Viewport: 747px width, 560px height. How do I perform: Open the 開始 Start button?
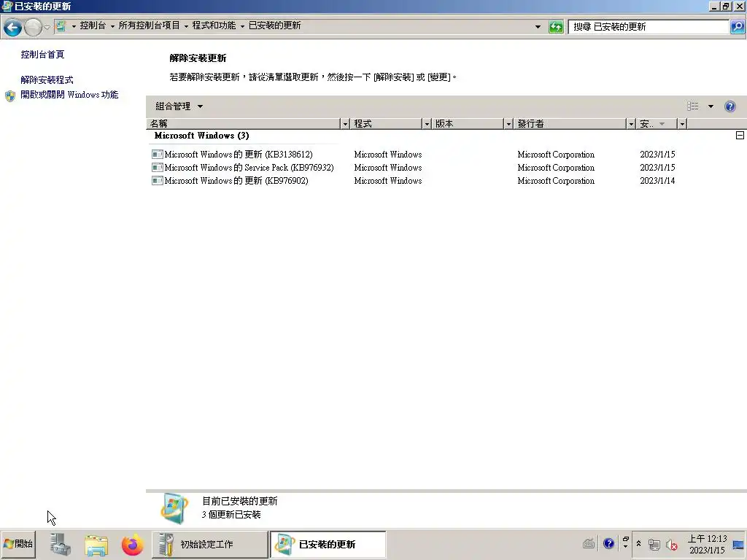(18, 544)
